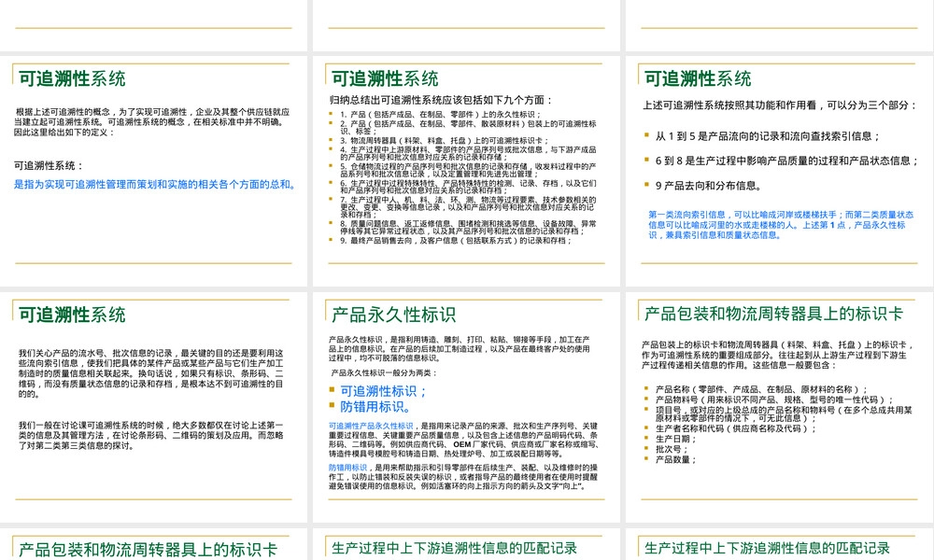
Task: Click the blue sentence 是指为实现可追溯性管理而策划和实施
Action: [x=155, y=185]
